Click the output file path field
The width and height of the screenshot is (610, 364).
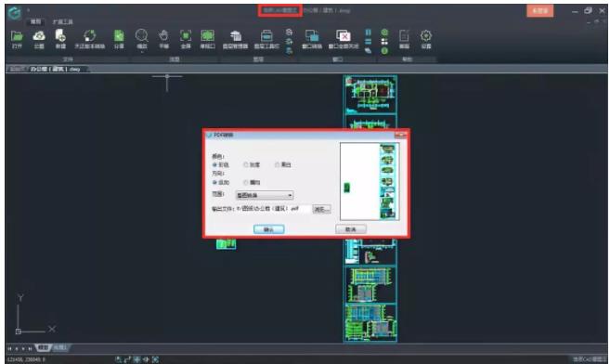tap(273, 209)
